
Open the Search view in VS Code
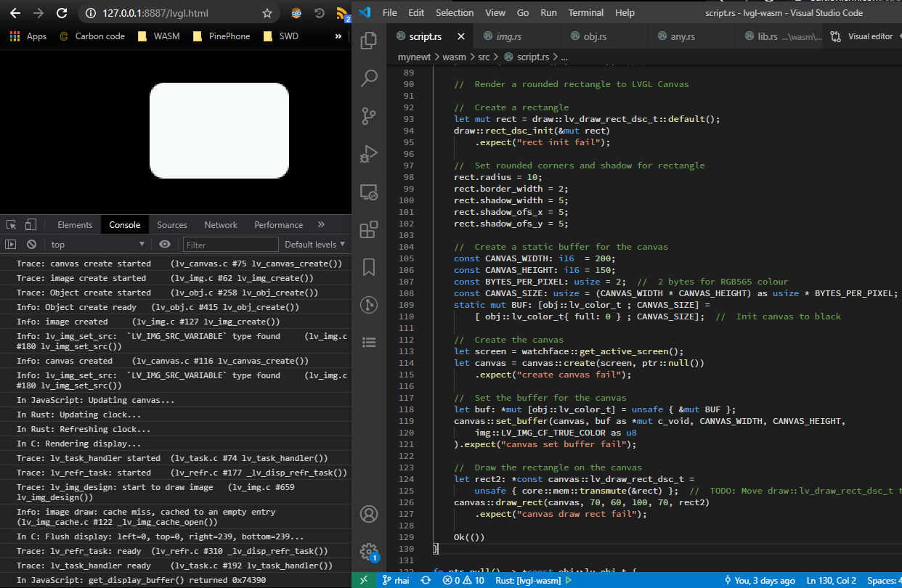[369, 78]
